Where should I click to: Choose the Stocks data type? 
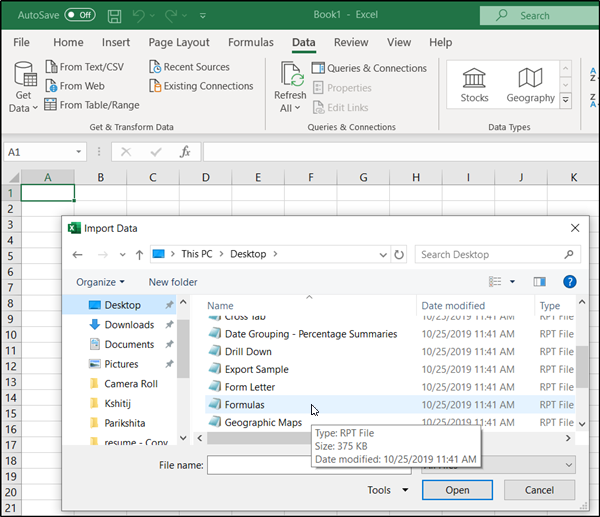[x=474, y=84]
